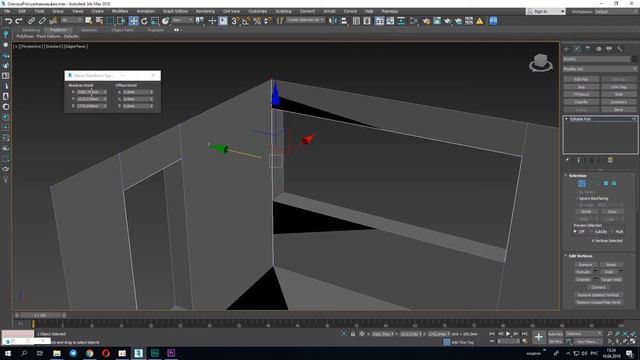
Task: Open Opera from the Windows taskbar
Action: [x=106, y=353]
